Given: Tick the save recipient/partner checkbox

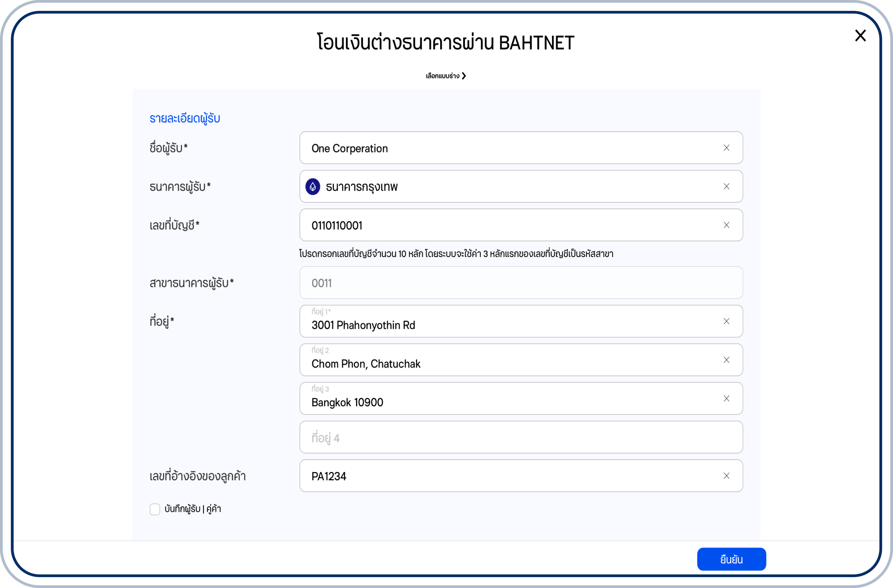Looking at the screenshot, I should point(155,510).
